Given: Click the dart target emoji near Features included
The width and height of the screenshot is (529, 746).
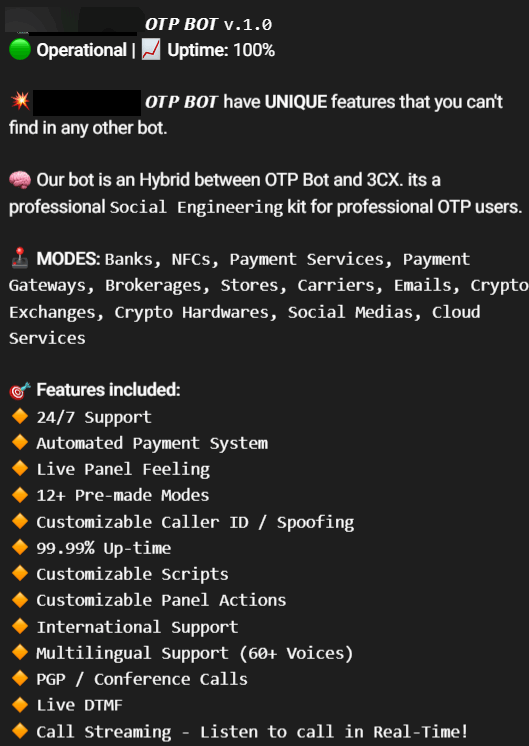Looking at the screenshot, I should pyautogui.click(x=20, y=391).
